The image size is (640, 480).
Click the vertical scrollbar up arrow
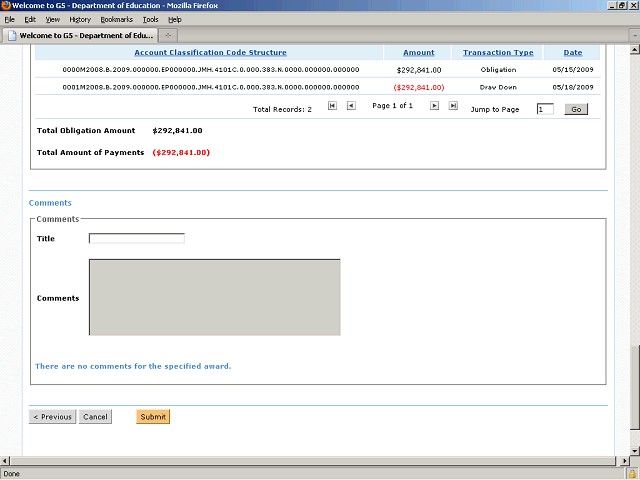click(x=634, y=50)
